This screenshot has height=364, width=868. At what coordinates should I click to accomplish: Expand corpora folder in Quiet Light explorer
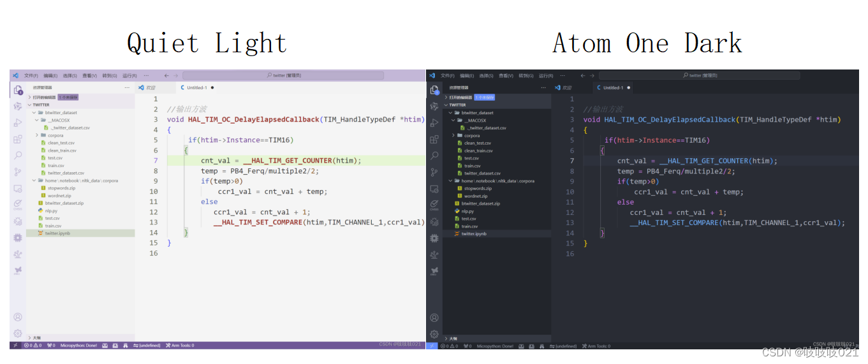click(51, 135)
